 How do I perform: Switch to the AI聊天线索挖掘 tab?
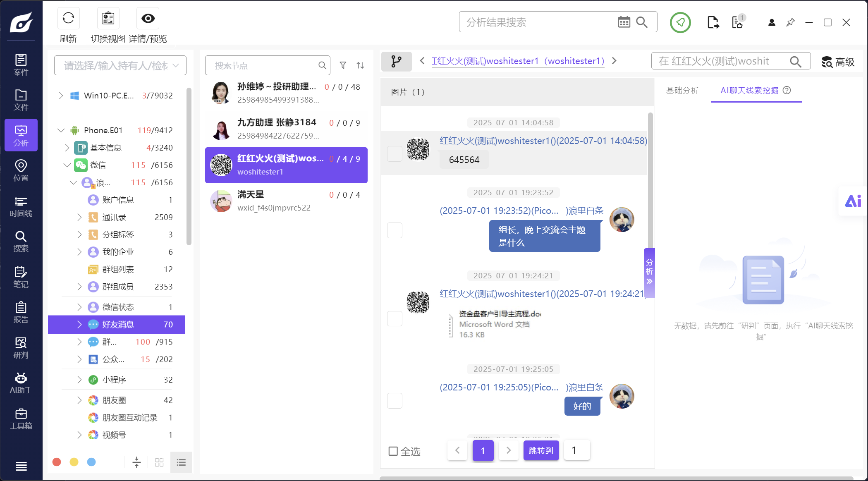(x=749, y=91)
